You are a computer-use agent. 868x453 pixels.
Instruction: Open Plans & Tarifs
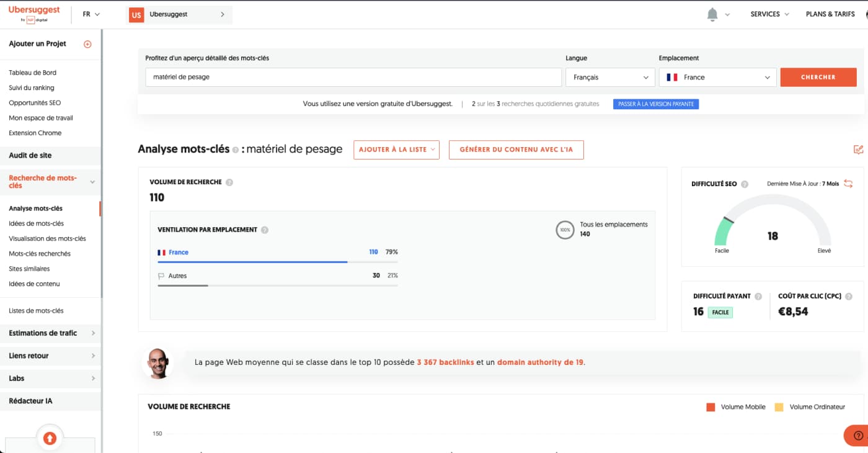click(830, 14)
